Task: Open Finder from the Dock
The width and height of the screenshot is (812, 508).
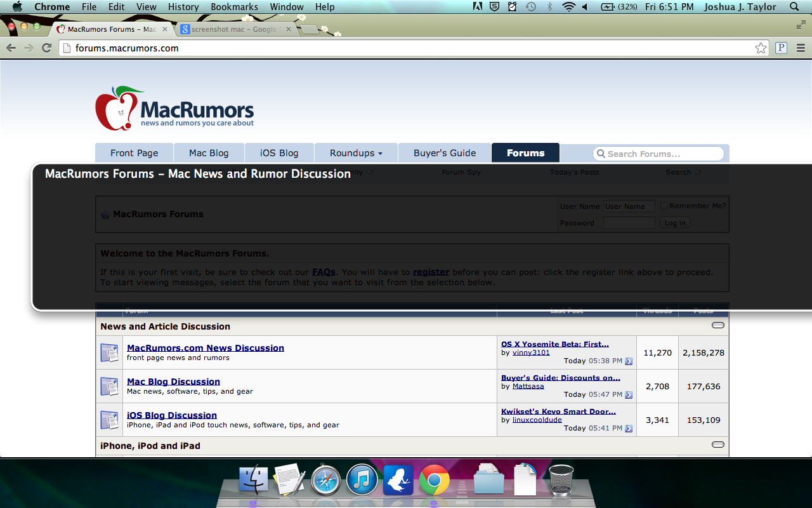Action: pyautogui.click(x=254, y=479)
